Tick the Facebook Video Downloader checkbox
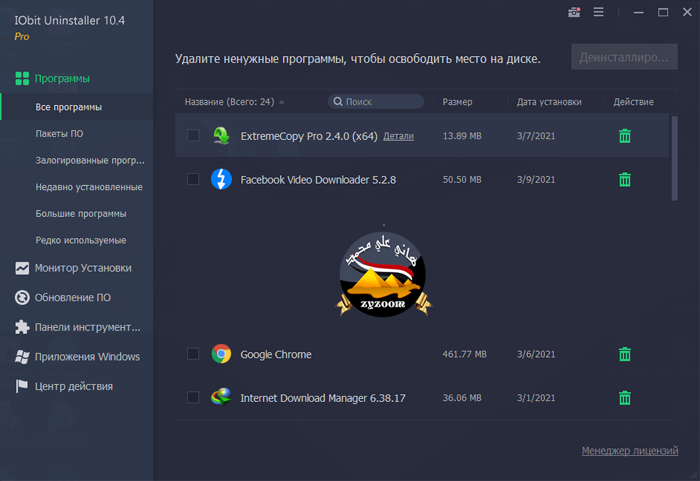The width and height of the screenshot is (700, 481). pos(193,179)
